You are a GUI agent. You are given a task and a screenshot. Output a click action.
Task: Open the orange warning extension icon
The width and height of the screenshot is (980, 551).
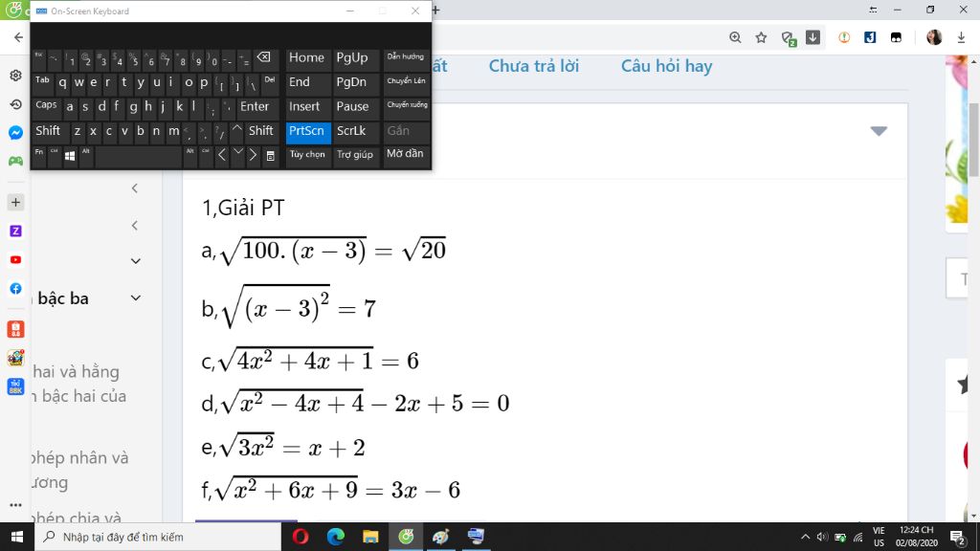[x=844, y=37]
